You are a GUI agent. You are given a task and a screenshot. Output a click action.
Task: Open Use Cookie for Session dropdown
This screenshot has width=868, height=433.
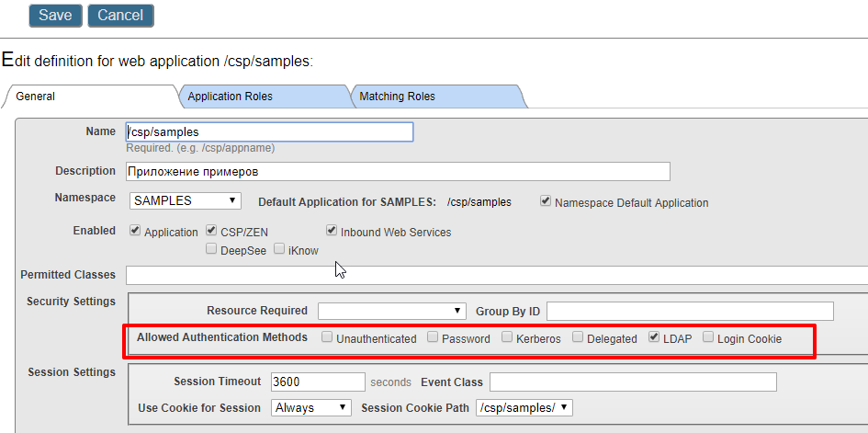click(311, 408)
